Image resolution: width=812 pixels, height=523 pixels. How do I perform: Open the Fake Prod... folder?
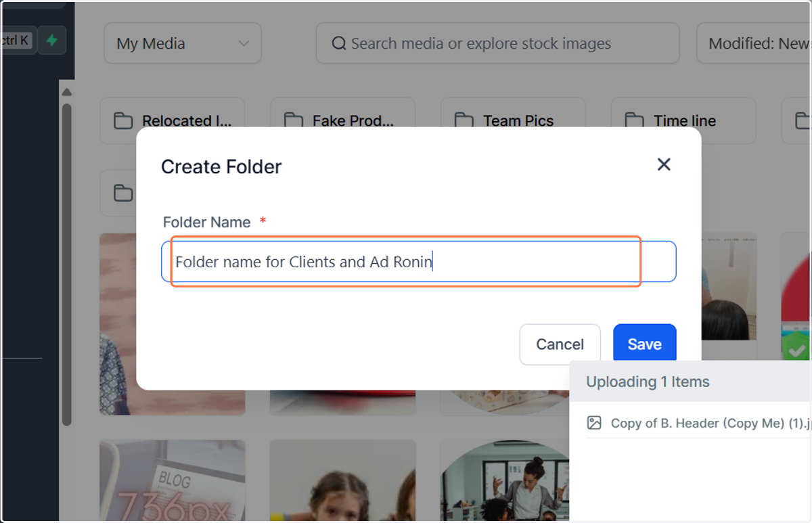point(342,120)
